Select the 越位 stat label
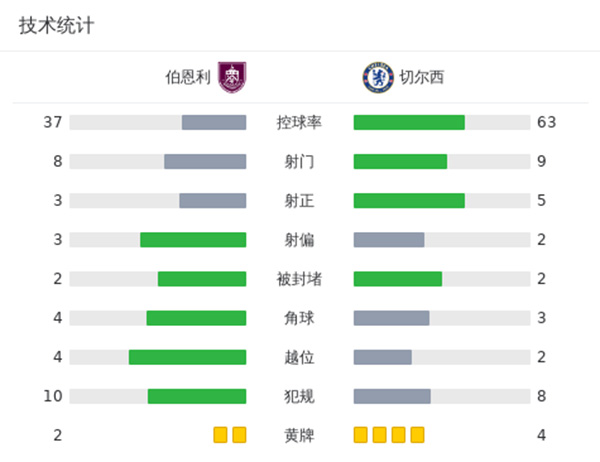This screenshot has height=462, width=600. pos(300,357)
